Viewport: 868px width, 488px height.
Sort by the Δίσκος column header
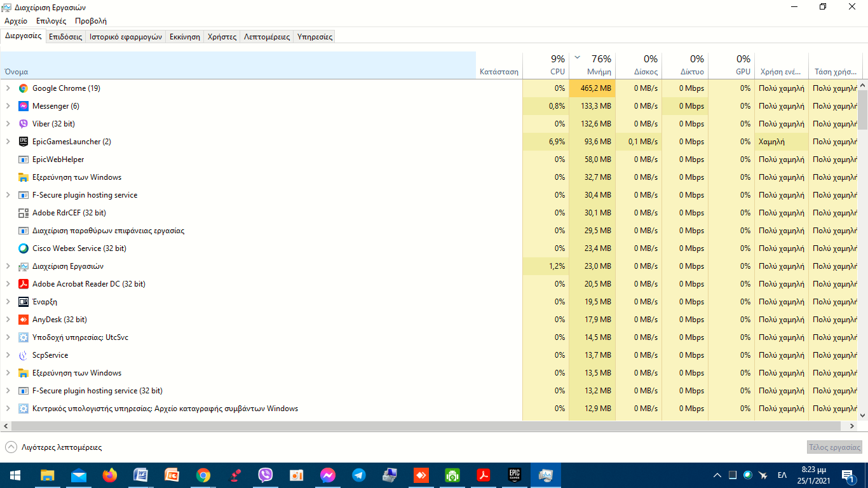[x=639, y=65]
